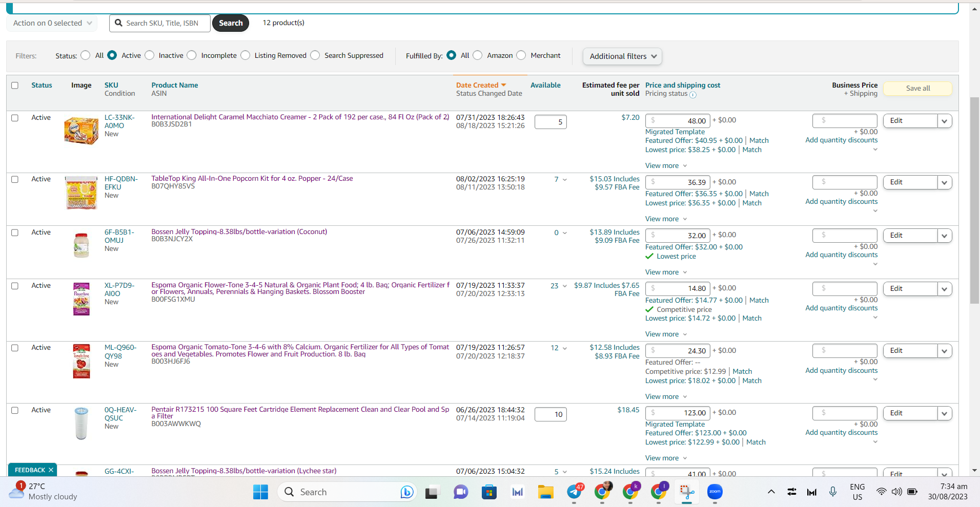
Task: Open Telegram with 47 notifications
Action: tap(575, 492)
